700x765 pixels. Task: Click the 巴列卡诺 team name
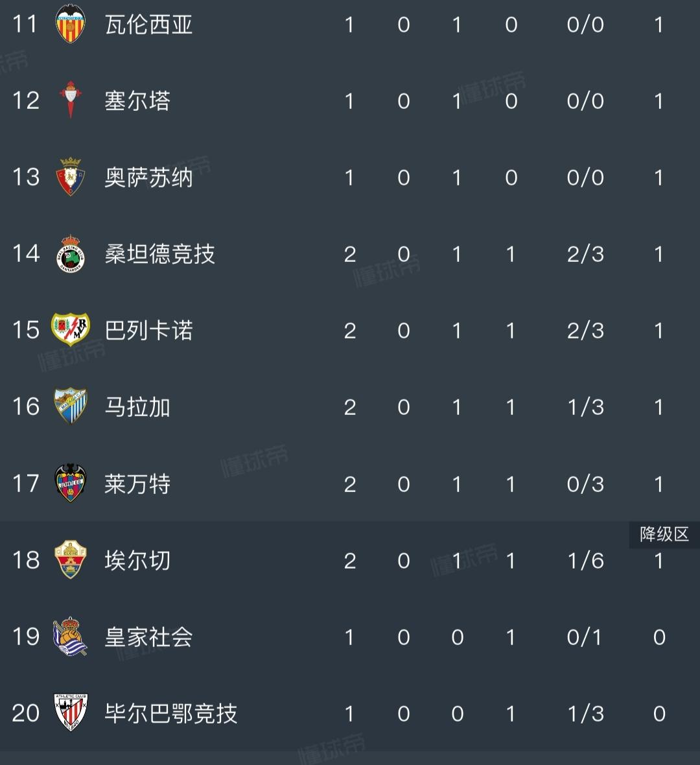point(149,330)
